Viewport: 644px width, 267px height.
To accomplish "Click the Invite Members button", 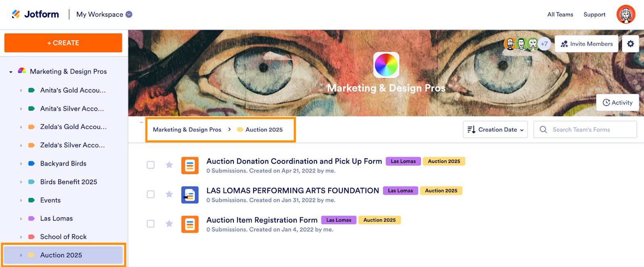I will pyautogui.click(x=586, y=44).
